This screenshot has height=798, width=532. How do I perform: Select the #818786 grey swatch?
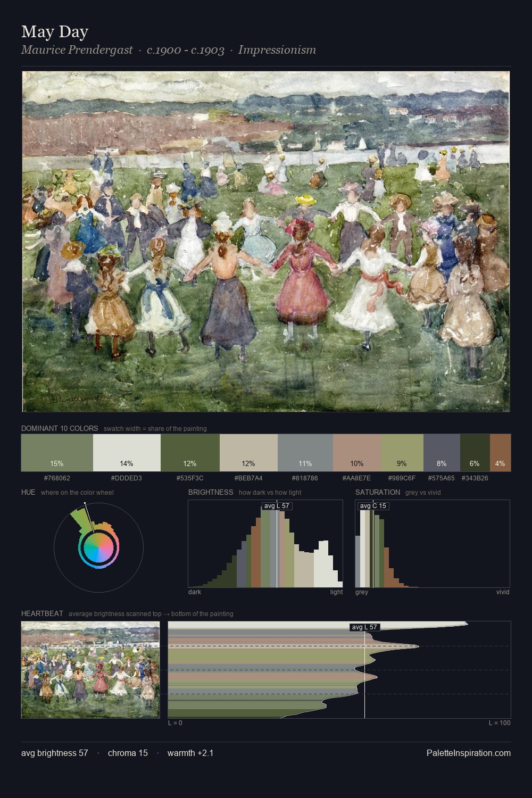pos(305,453)
